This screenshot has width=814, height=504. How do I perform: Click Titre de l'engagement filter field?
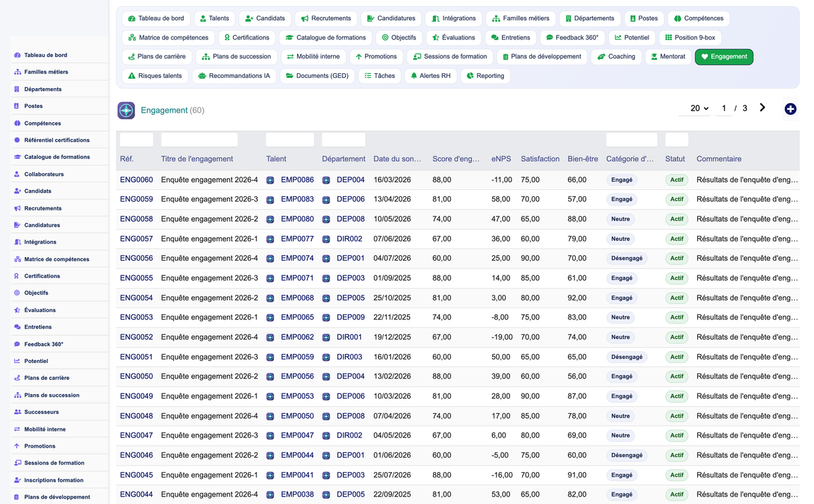199,140
